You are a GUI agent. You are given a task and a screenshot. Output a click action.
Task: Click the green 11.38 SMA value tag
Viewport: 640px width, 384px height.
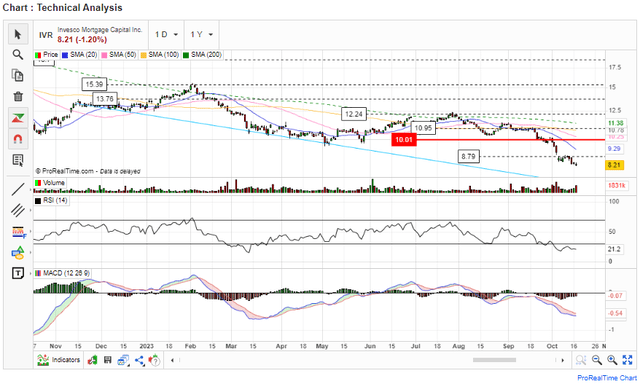(x=616, y=123)
